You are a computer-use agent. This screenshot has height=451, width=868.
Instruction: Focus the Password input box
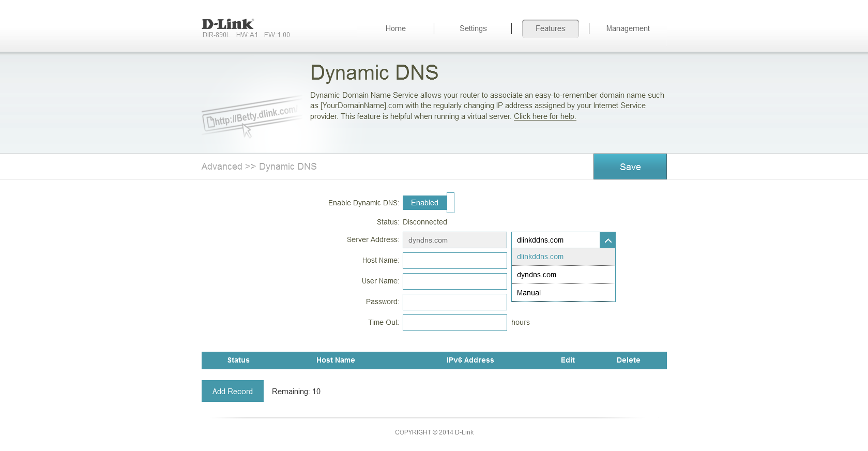(x=455, y=302)
